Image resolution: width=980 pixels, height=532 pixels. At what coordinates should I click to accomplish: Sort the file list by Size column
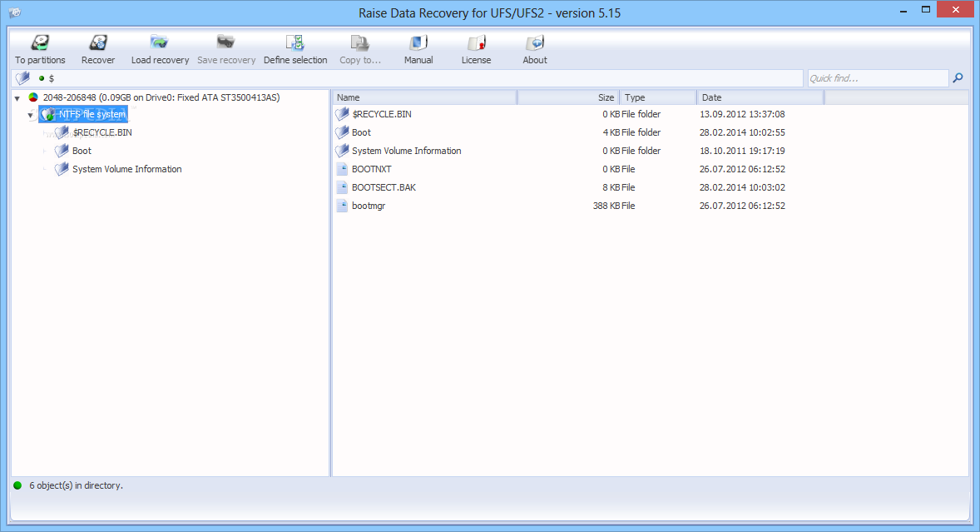tap(568, 97)
